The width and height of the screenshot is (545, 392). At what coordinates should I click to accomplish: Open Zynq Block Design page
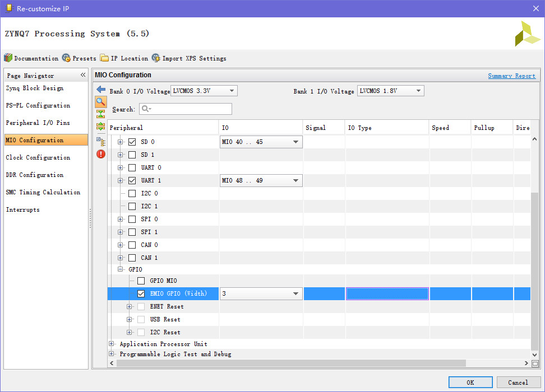35,88
